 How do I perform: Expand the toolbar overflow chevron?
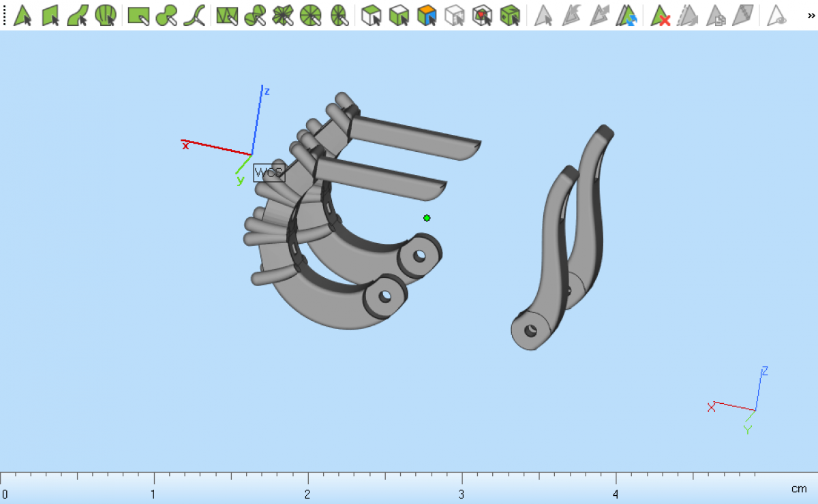click(x=811, y=14)
